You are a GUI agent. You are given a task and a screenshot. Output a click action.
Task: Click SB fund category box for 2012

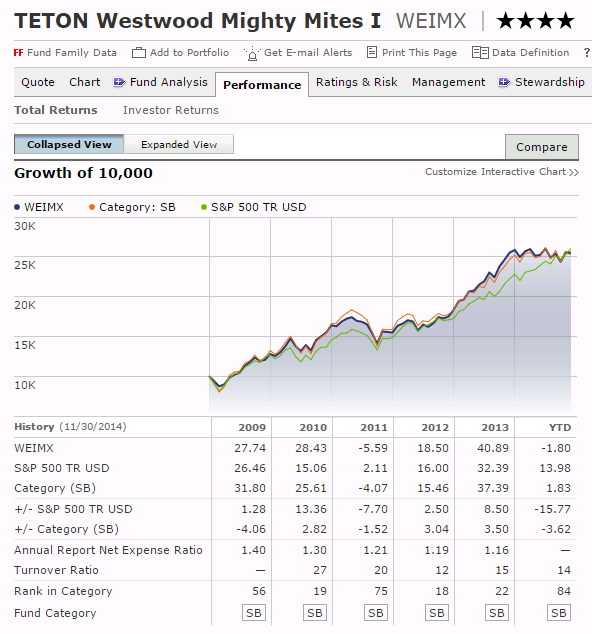tap(437, 613)
